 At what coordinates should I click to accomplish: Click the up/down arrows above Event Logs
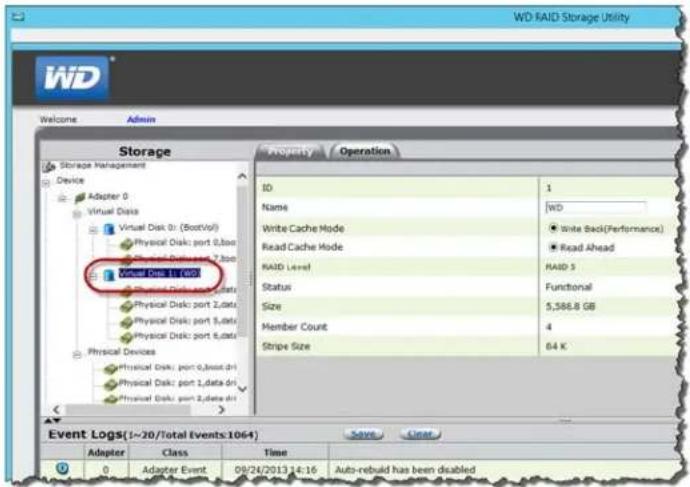(52, 421)
